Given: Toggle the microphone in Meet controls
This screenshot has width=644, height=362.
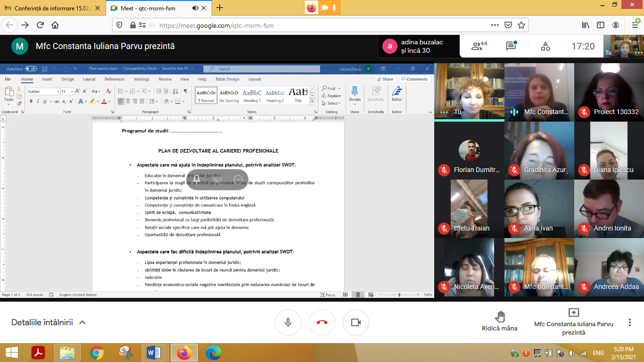Looking at the screenshot, I should (x=288, y=322).
